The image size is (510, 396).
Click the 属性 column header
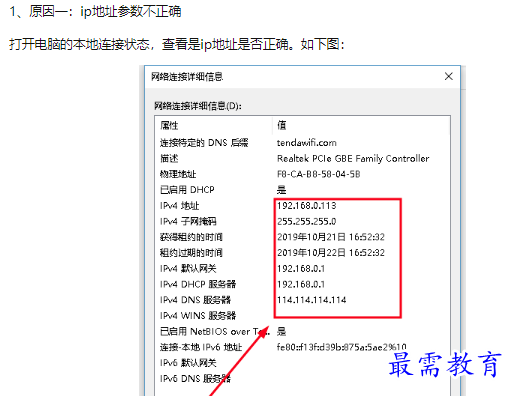tap(169, 126)
